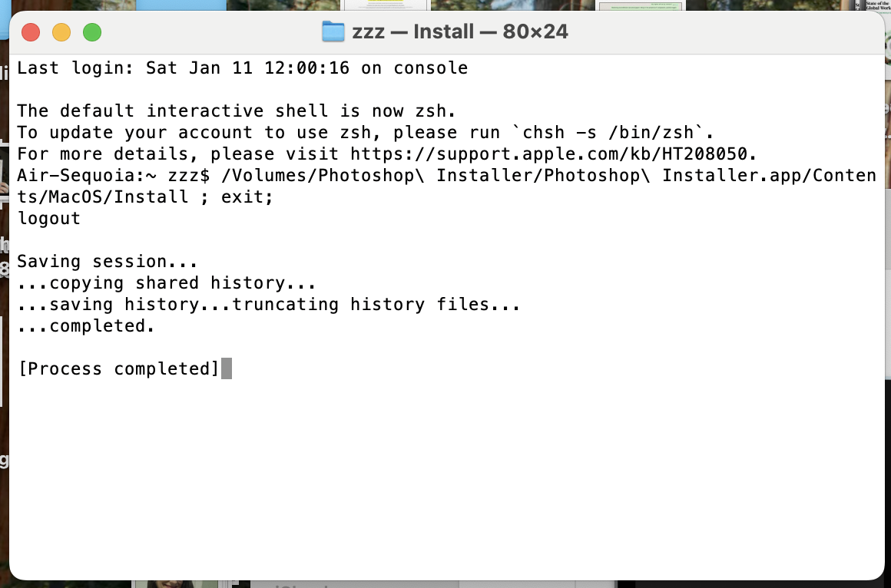The image size is (891, 588).
Task: Click empty area at bottom of terminal
Action: point(445,499)
